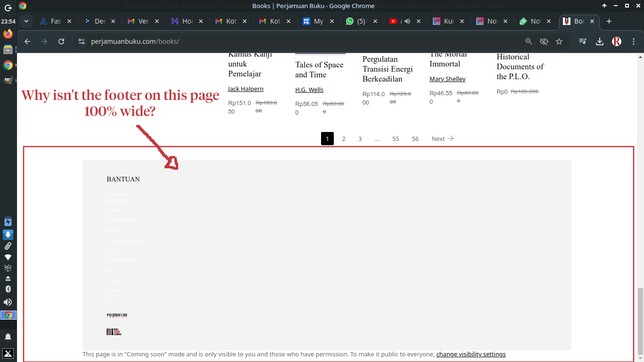Open the zoom magnifier icon in address bar
Viewport: 644px width, 362px height.
click(x=528, y=41)
